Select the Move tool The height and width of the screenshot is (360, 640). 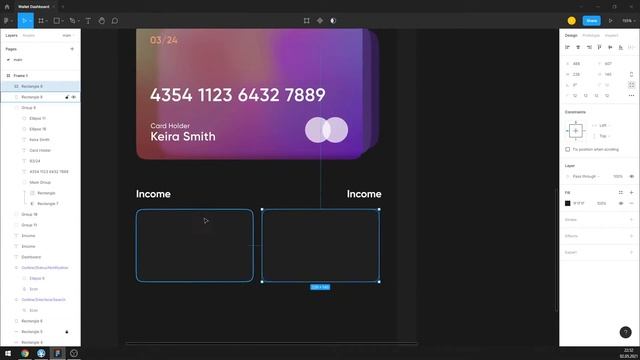click(24, 21)
